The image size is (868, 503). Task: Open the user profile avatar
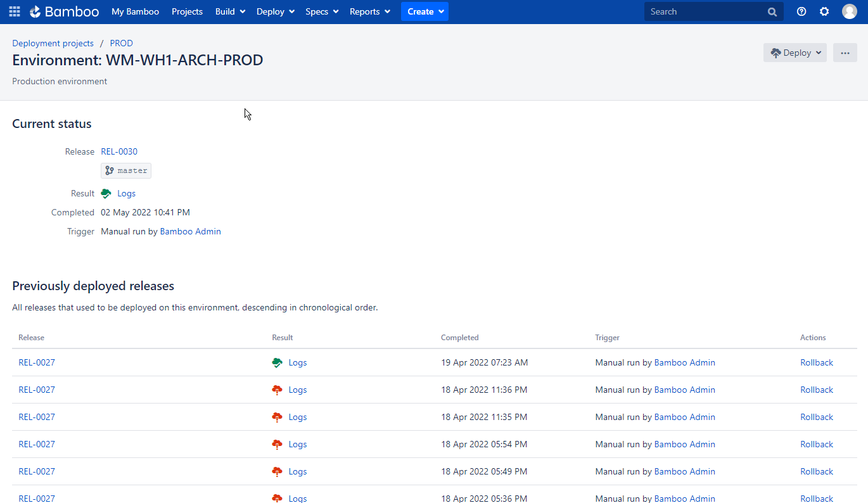click(850, 11)
